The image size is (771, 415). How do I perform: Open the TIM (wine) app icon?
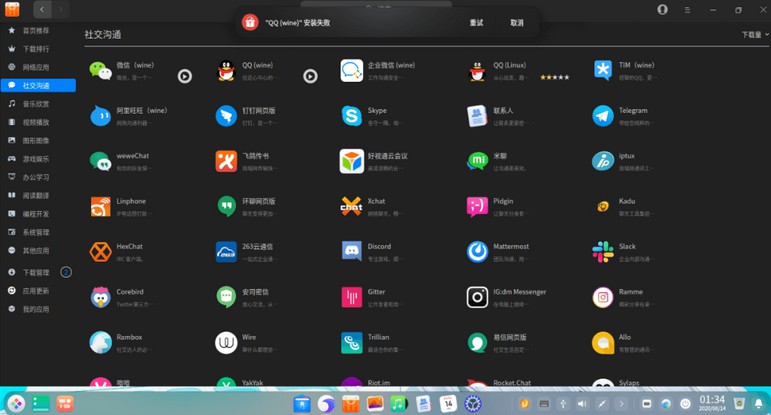(603, 71)
